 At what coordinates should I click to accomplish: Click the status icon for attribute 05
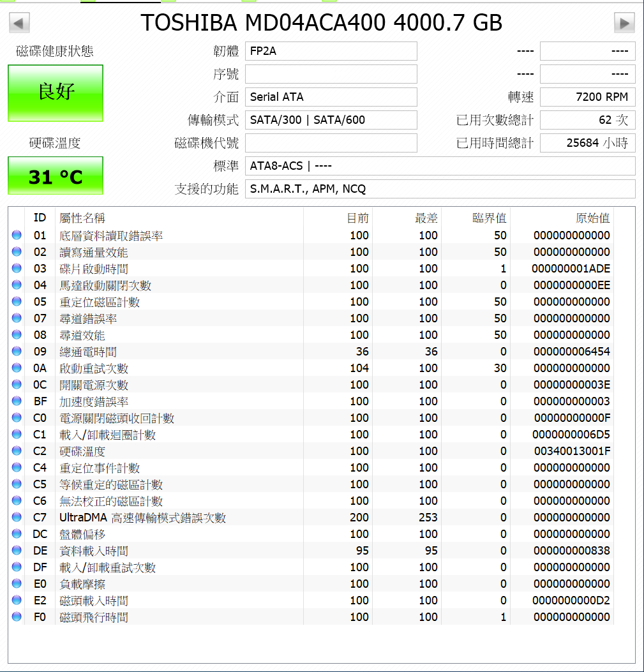tap(17, 301)
